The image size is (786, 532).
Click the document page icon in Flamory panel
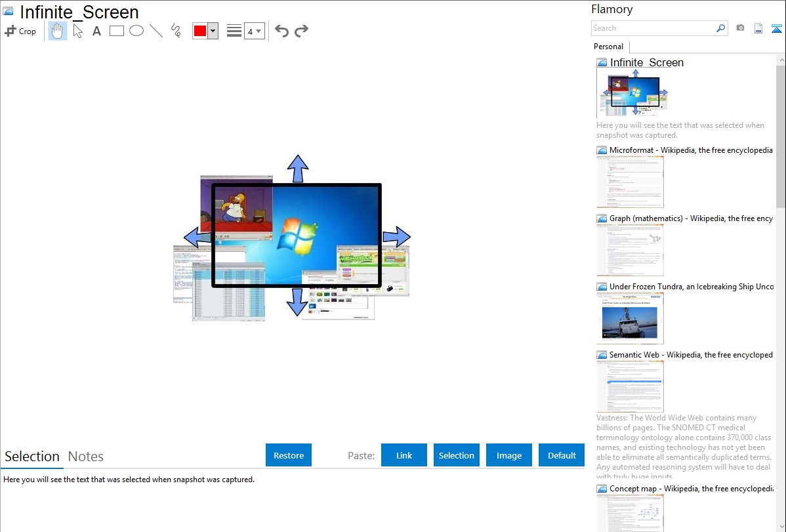click(758, 28)
